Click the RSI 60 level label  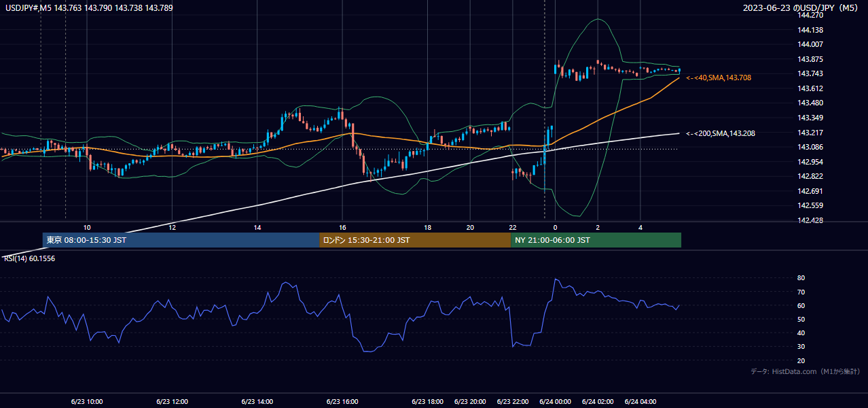801,305
